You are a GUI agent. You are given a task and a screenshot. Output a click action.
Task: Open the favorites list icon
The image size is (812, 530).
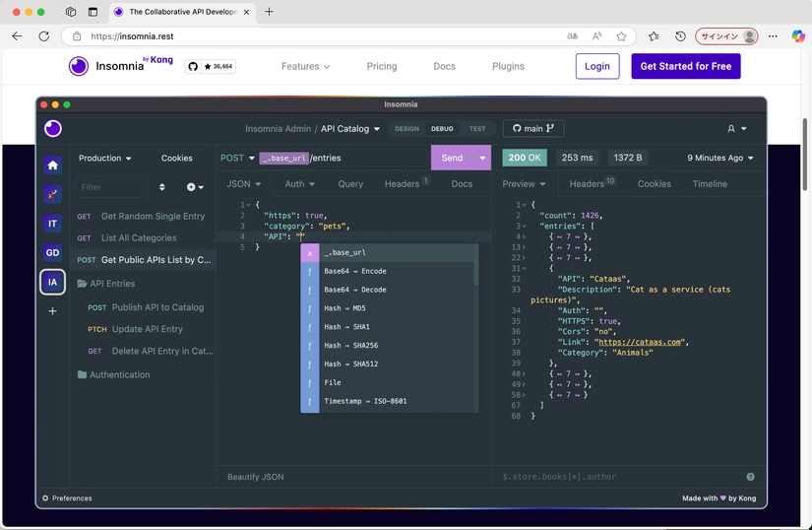[x=654, y=36]
